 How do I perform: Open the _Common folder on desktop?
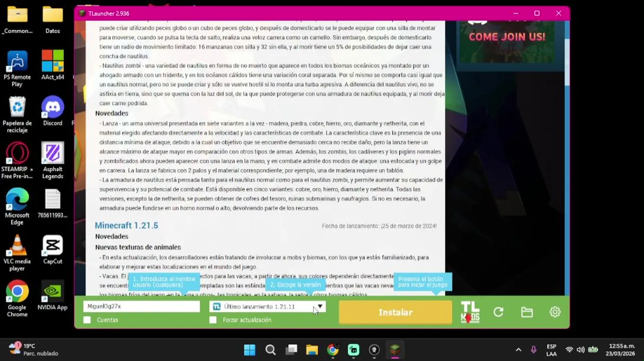[x=17, y=19]
